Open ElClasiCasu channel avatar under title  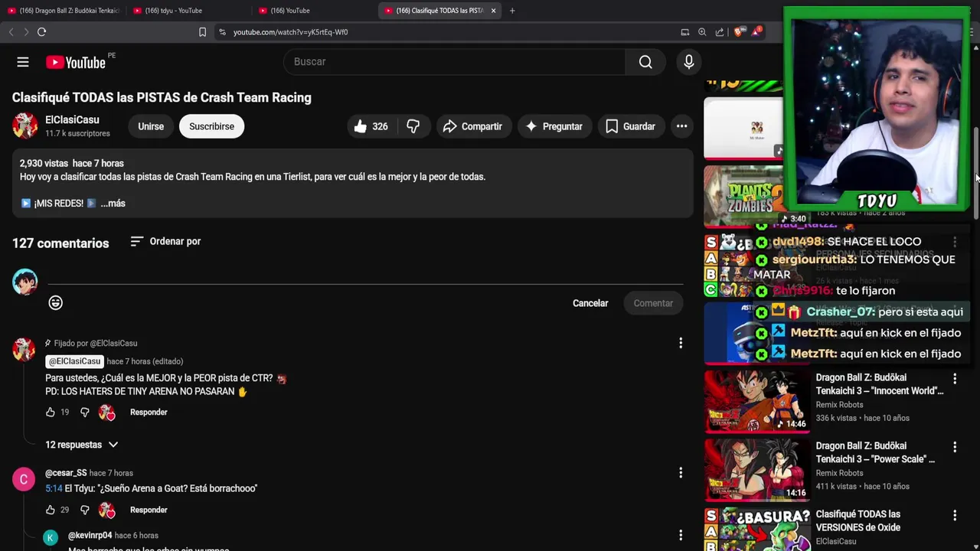(24, 126)
